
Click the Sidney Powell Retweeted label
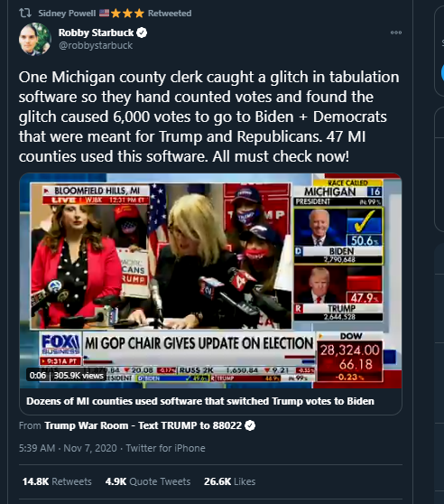pos(115,14)
